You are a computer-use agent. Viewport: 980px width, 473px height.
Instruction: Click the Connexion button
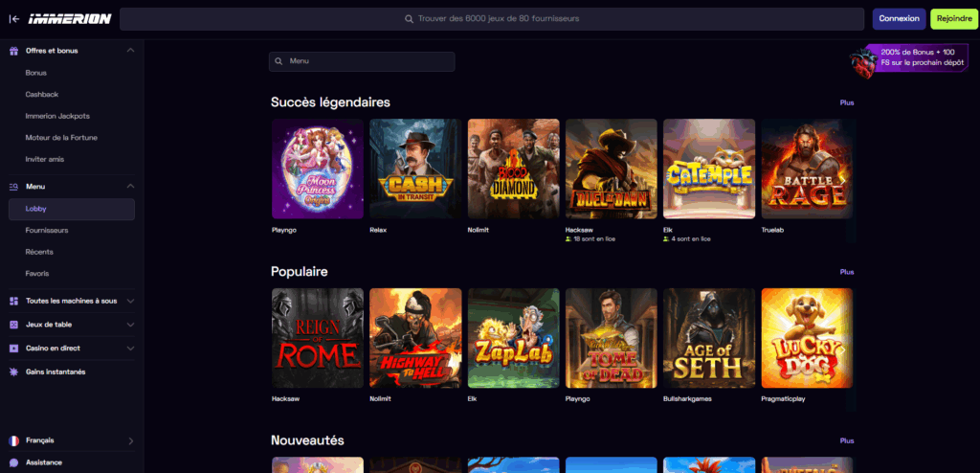tap(899, 19)
